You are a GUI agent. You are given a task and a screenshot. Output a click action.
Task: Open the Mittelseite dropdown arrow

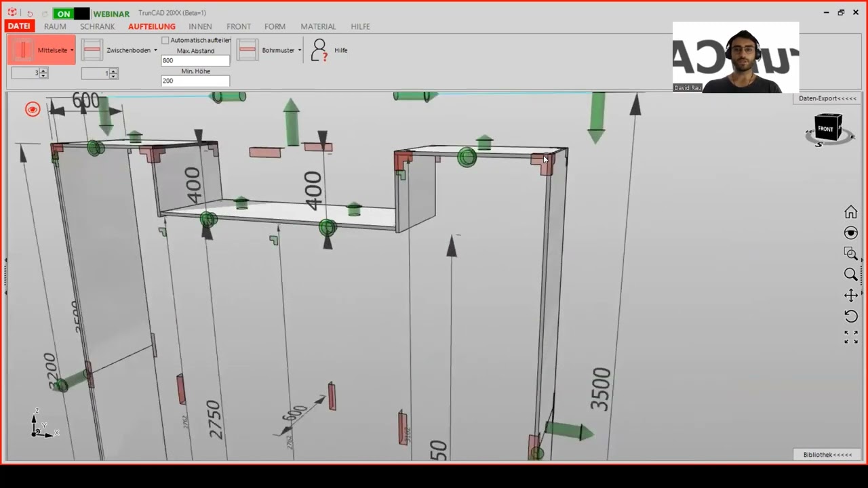point(71,50)
